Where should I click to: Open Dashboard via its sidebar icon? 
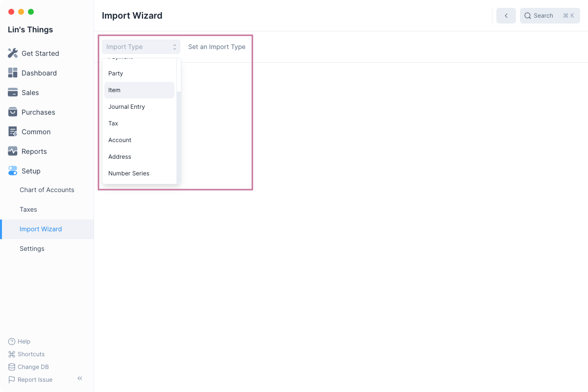(x=13, y=73)
